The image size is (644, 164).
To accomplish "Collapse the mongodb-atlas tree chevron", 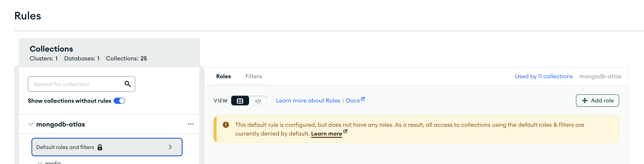I will click(31, 124).
